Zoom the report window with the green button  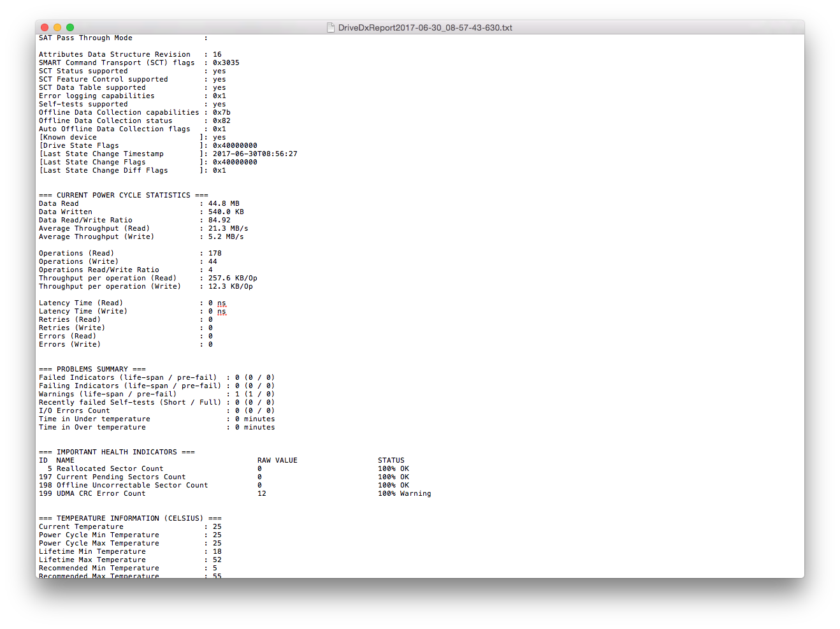[70, 27]
